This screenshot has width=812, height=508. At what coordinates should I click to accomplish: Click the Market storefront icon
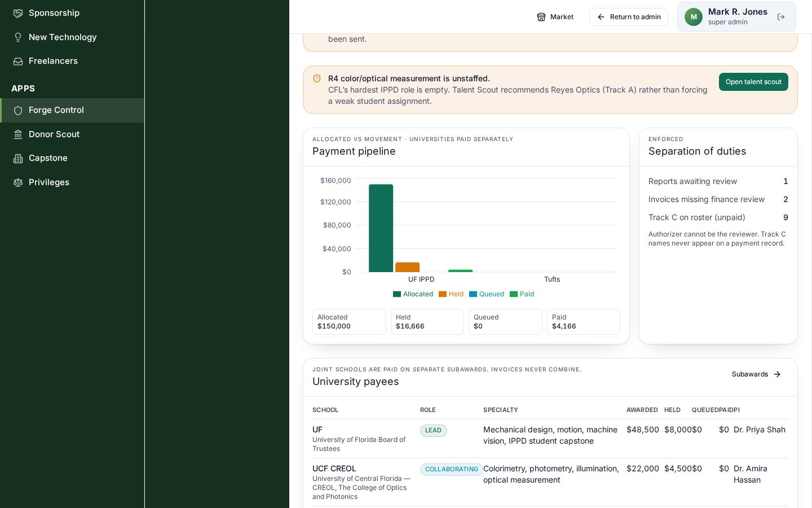click(541, 17)
